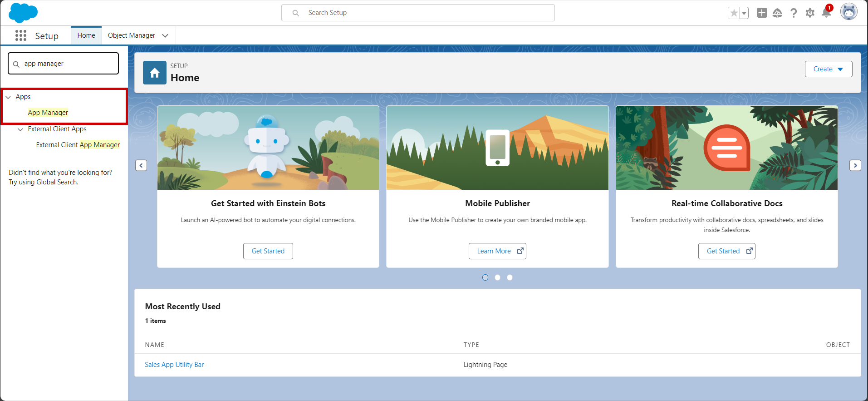View notifications via the bell icon
The height and width of the screenshot is (401, 868).
click(x=826, y=13)
